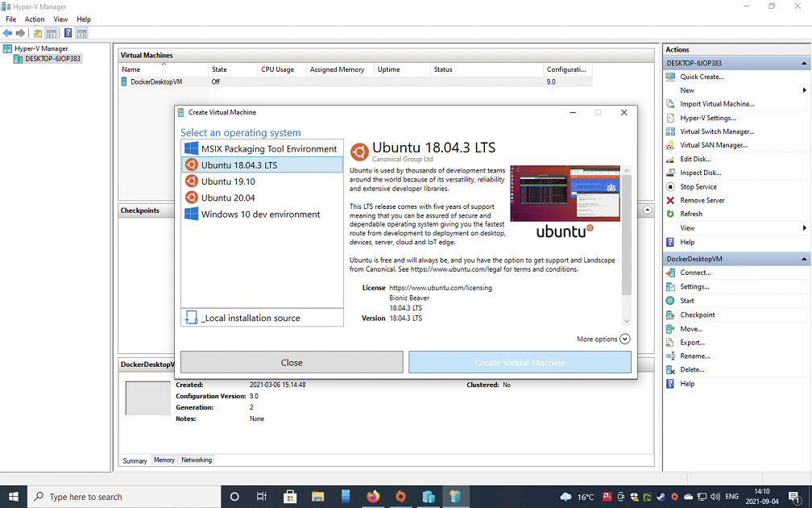Viewport: 812px width, 508px height.
Task: Create a Checkpoint of DockerDesktopVM
Action: [x=697, y=314]
